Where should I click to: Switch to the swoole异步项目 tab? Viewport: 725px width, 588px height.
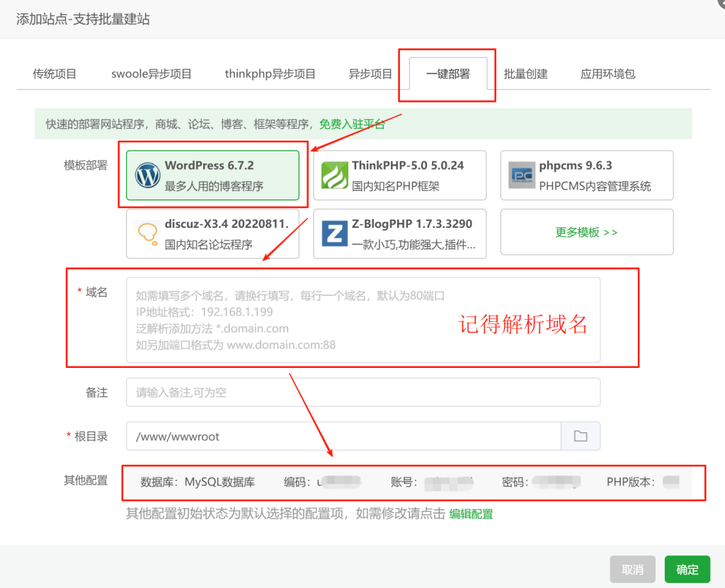click(x=152, y=74)
